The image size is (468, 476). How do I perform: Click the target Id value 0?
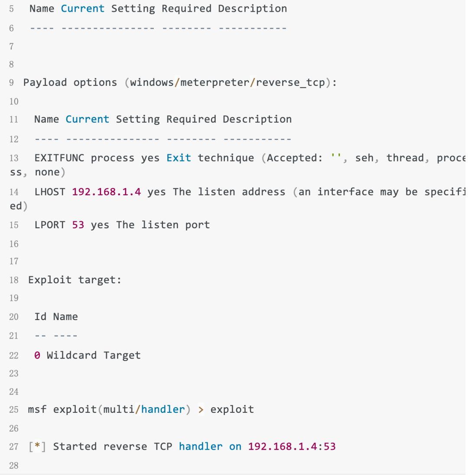(37, 356)
